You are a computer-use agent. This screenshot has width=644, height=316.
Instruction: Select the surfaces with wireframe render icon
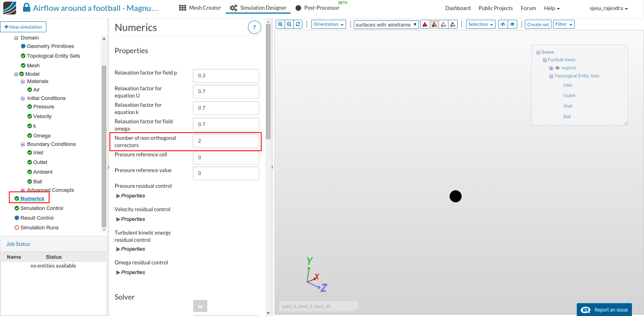[434, 25]
